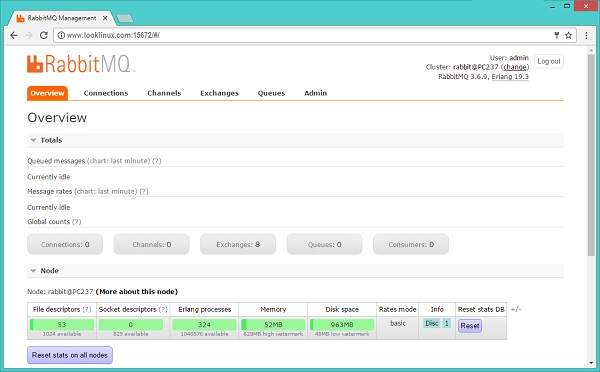Click 'Currently idle' under Queued messages

point(49,177)
